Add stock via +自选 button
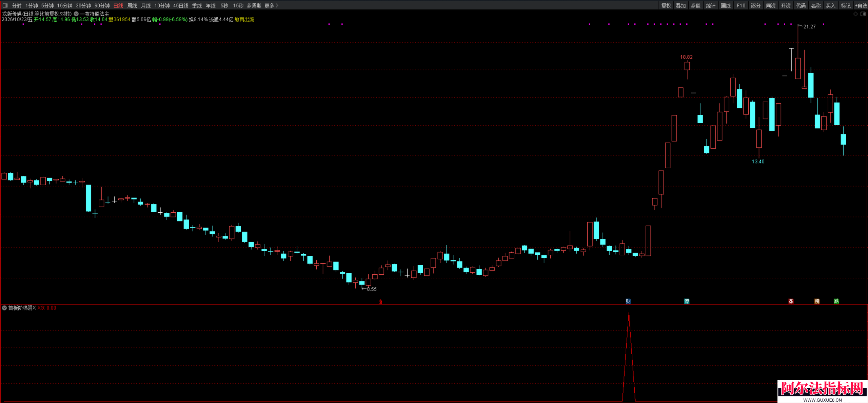 [861, 5]
